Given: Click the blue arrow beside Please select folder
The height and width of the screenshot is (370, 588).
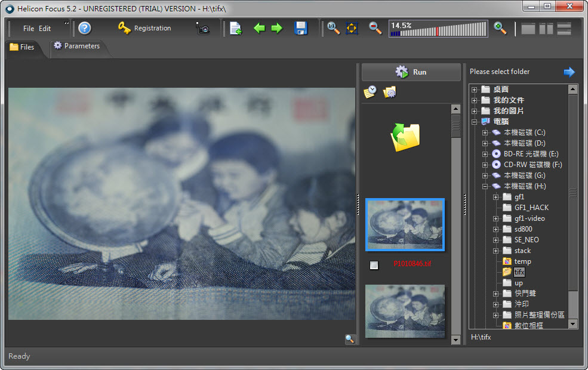Looking at the screenshot, I should click(x=569, y=72).
